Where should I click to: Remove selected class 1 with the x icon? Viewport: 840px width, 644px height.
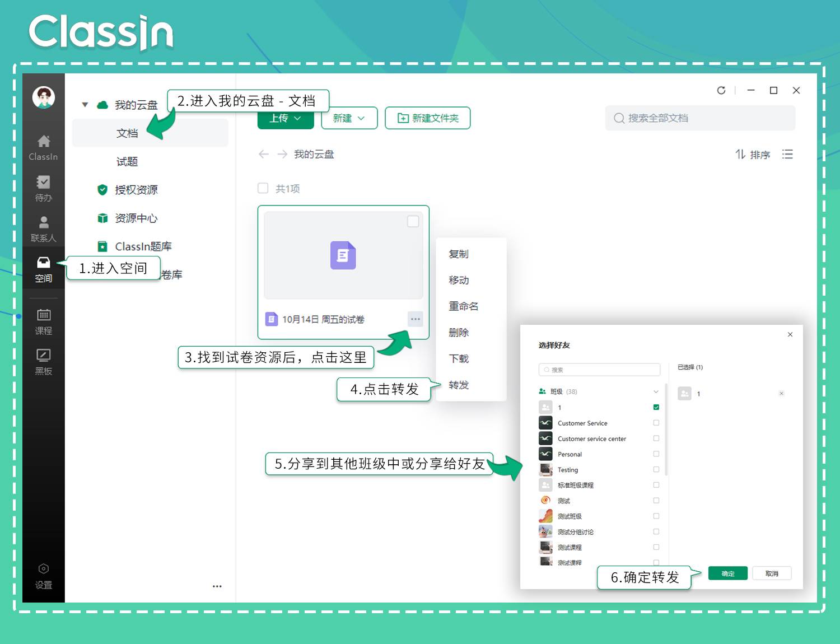781,394
